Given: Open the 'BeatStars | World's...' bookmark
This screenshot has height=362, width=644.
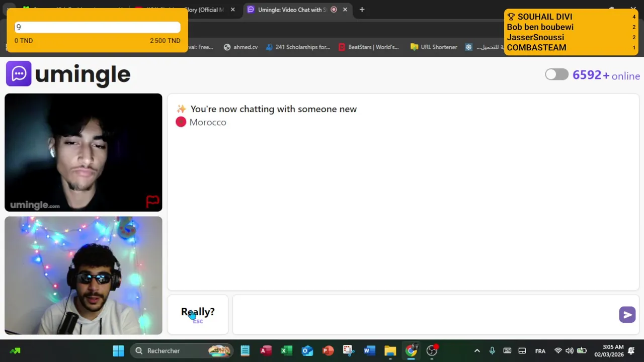Looking at the screenshot, I should [x=369, y=47].
